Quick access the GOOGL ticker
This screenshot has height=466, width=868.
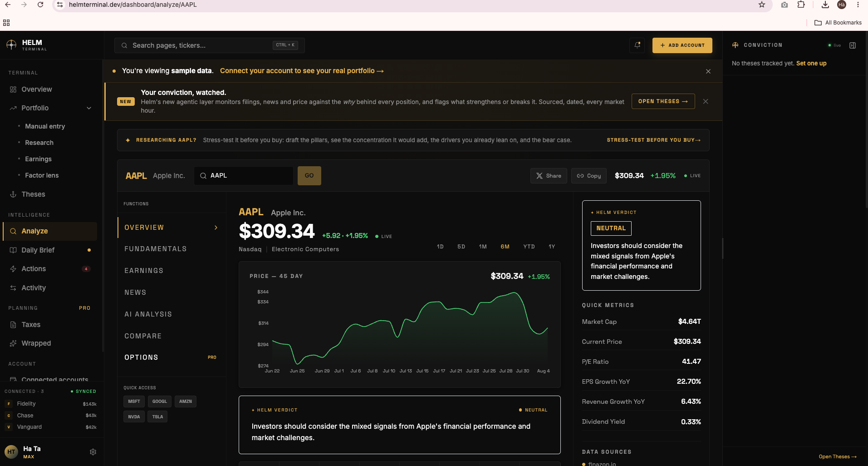click(160, 402)
